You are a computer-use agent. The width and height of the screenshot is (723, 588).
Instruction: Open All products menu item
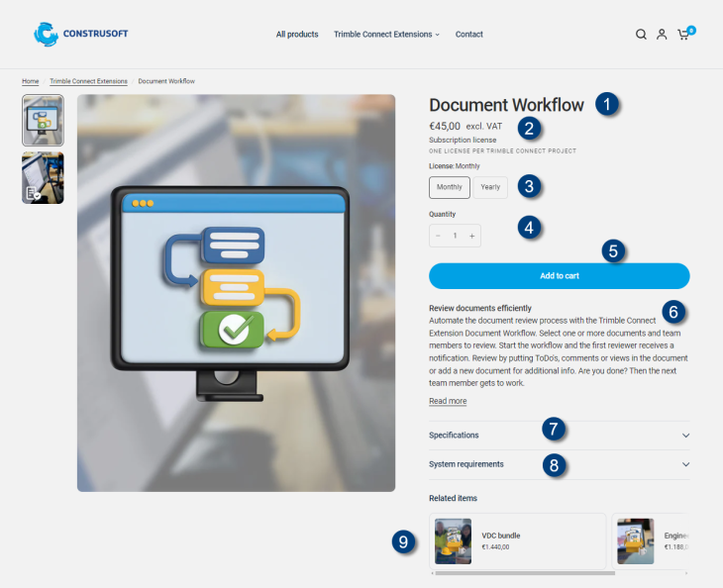(297, 34)
